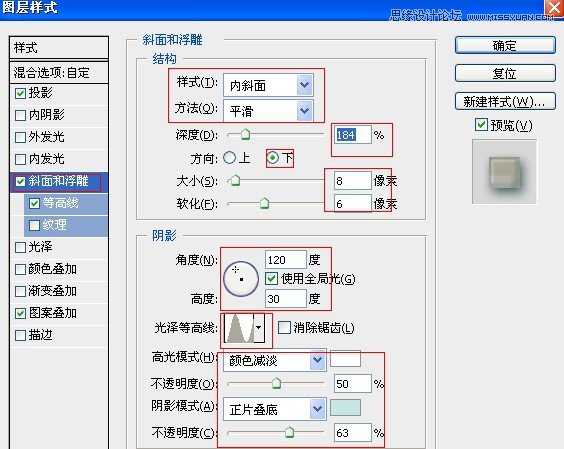Viewport: 564px width, 449px height.
Task: Set light direction in the angle dial
Action: point(241,279)
